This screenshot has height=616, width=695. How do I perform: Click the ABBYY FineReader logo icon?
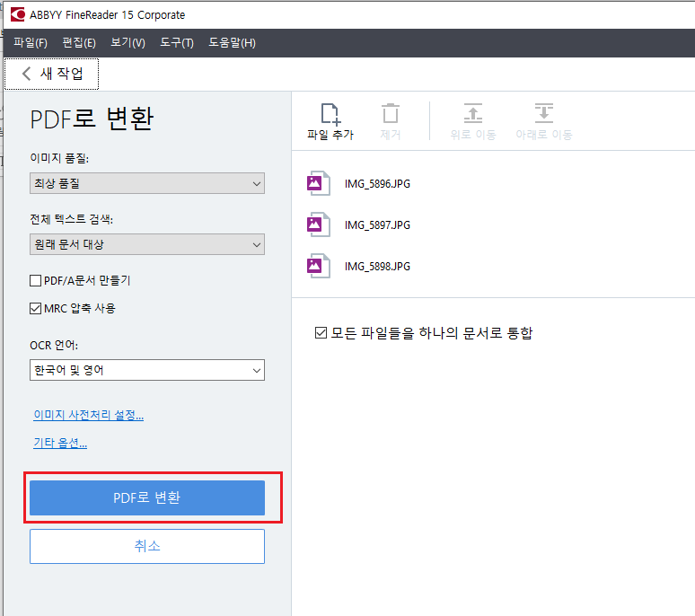pyautogui.click(x=18, y=14)
